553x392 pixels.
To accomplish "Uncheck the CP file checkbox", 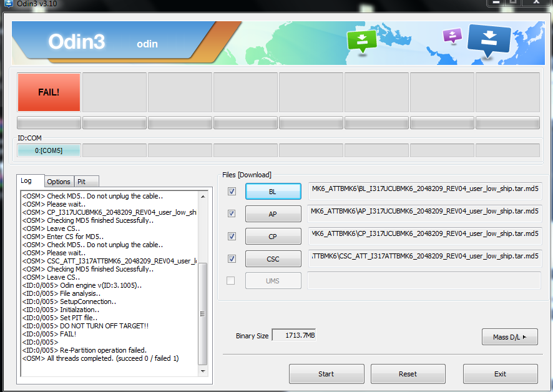I will (232, 237).
